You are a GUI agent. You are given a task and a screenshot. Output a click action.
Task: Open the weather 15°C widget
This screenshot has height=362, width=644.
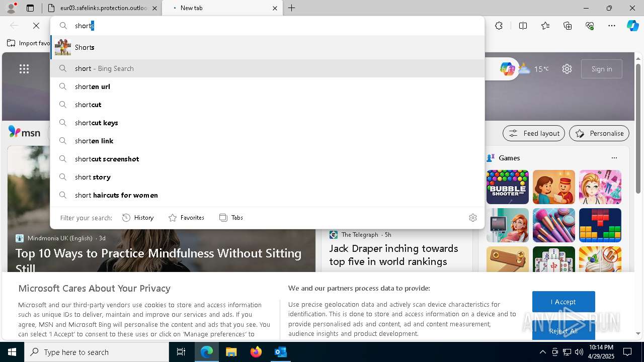click(x=534, y=69)
